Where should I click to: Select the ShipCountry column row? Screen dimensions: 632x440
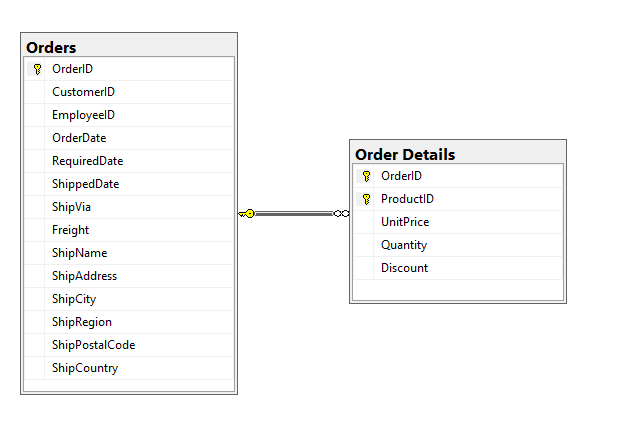pos(129,368)
